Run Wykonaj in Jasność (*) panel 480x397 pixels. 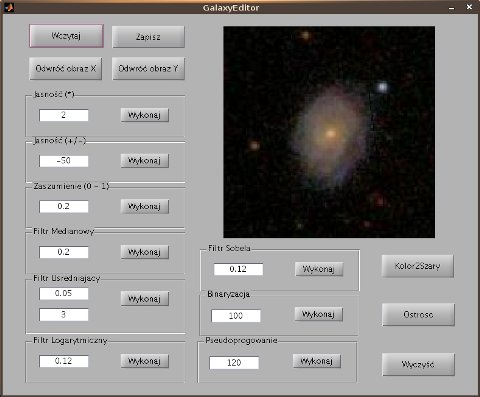145,115
